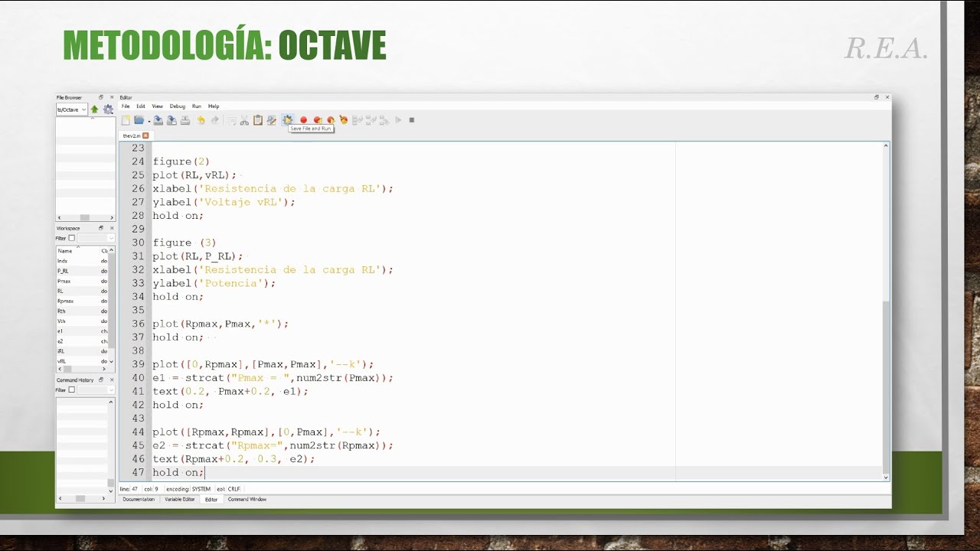The image size is (980, 551).
Task: Click the encoding: SYSTEM status entry
Action: (188, 488)
